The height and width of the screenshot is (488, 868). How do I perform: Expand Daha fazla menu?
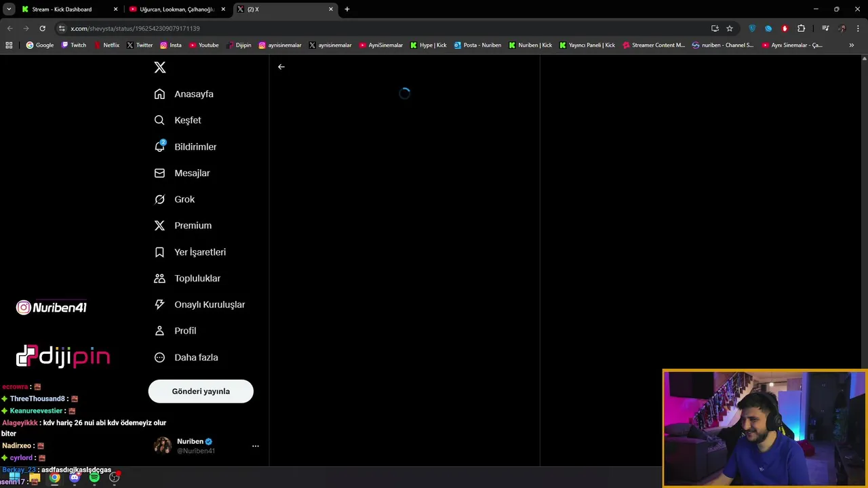[186, 357]
